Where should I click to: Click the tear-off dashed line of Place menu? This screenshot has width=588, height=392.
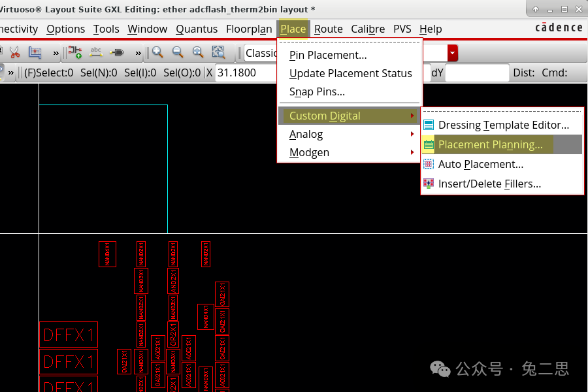coord(350,42)
